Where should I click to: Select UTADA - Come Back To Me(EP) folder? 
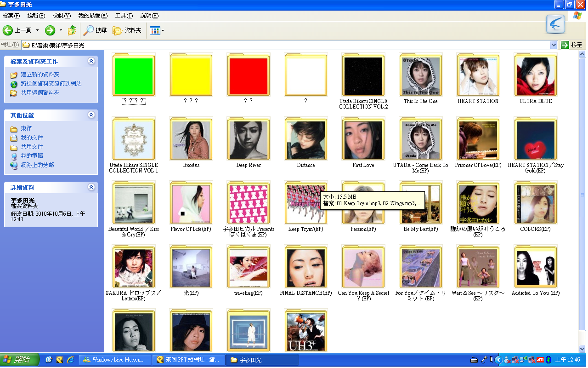click(x=421, y=140)
